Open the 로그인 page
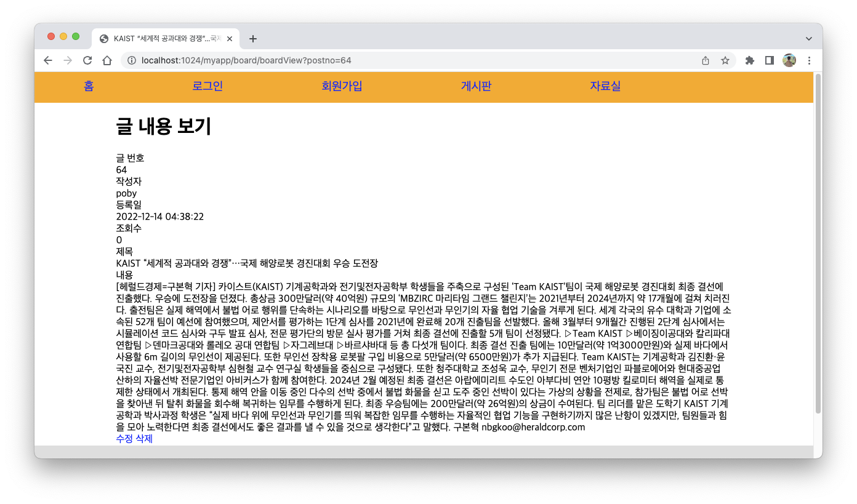The image size is (857, 504). pos(207,86)
